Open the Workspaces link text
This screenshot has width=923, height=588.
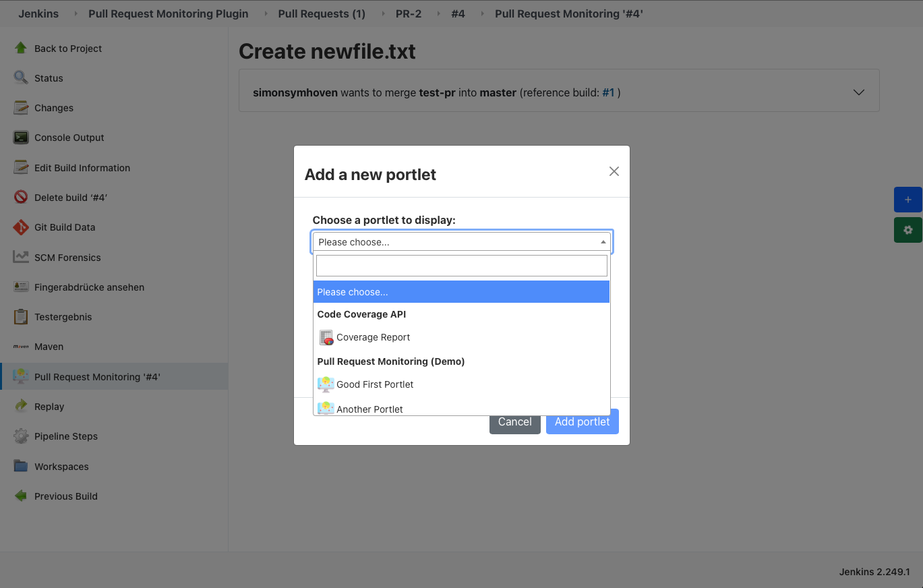pos(61,467)
